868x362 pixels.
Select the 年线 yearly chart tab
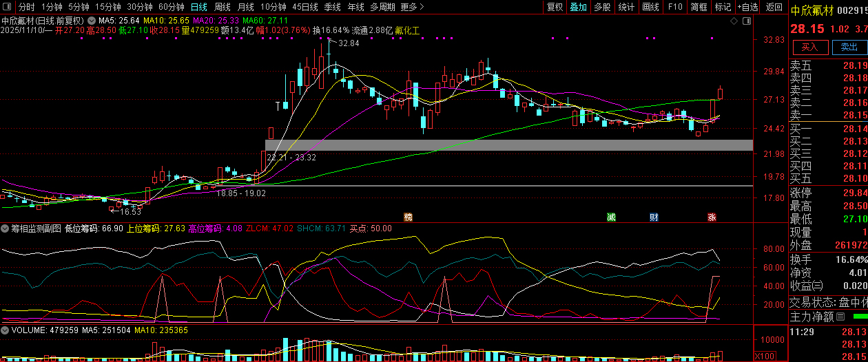coord(355,7)
